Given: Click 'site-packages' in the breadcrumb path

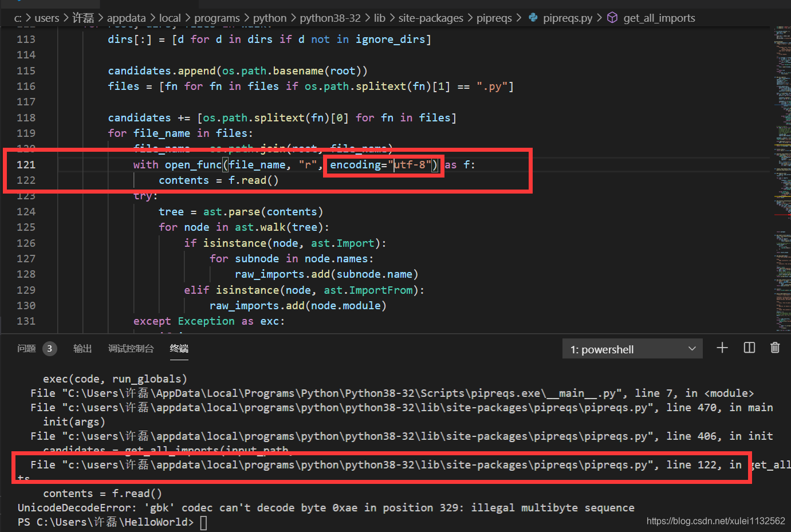Looking at the screenshot, I should coord(431,18).
